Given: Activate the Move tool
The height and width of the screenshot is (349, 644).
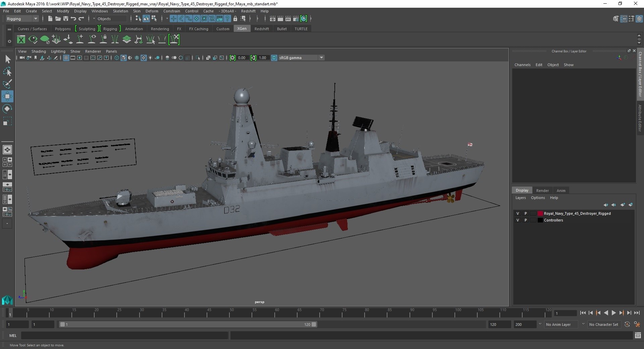Looking at the screenshot, I should (x=7, y=96).
